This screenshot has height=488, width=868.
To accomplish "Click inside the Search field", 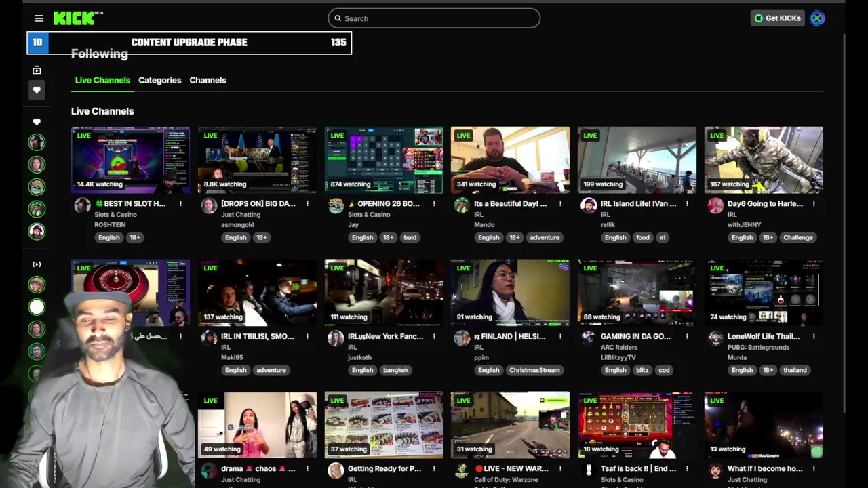I will (434, 18).
